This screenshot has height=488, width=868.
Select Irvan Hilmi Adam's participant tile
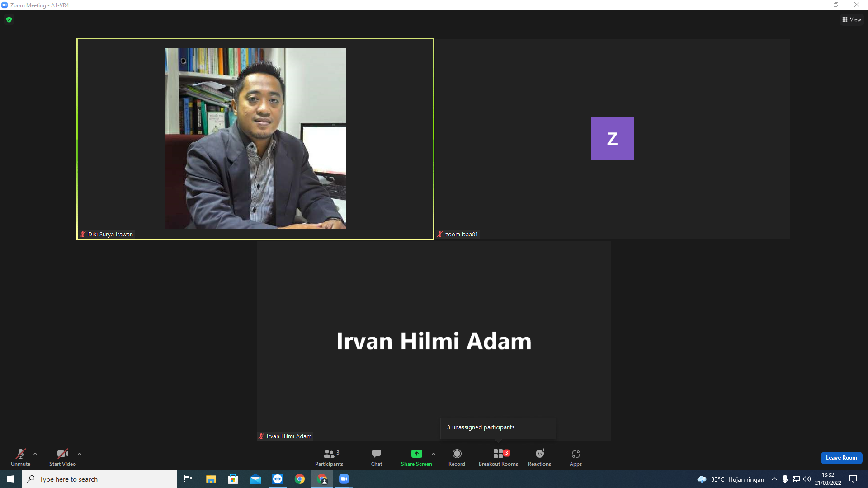tap(434, 341)
